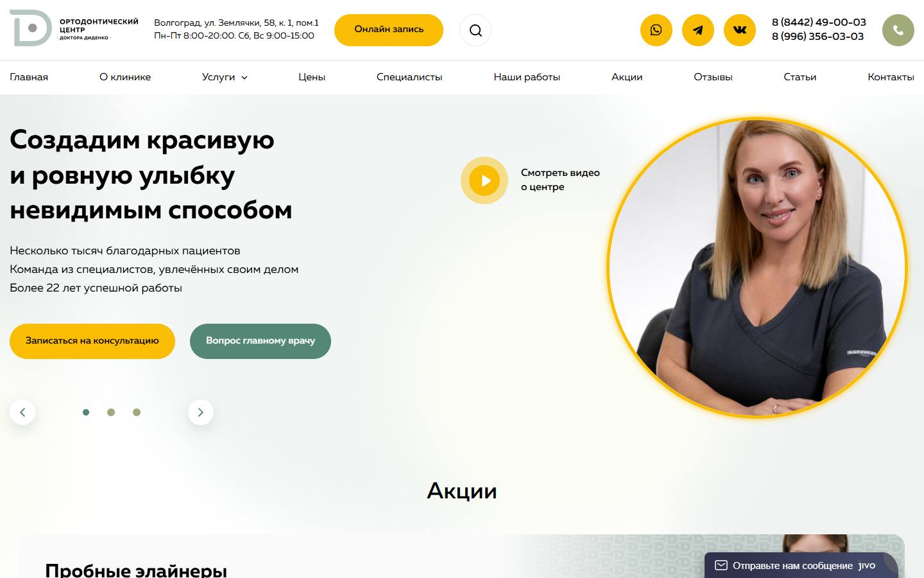This screenshot has height=578, width=924.
Task: Select the first slider dot
Action: 86,412
